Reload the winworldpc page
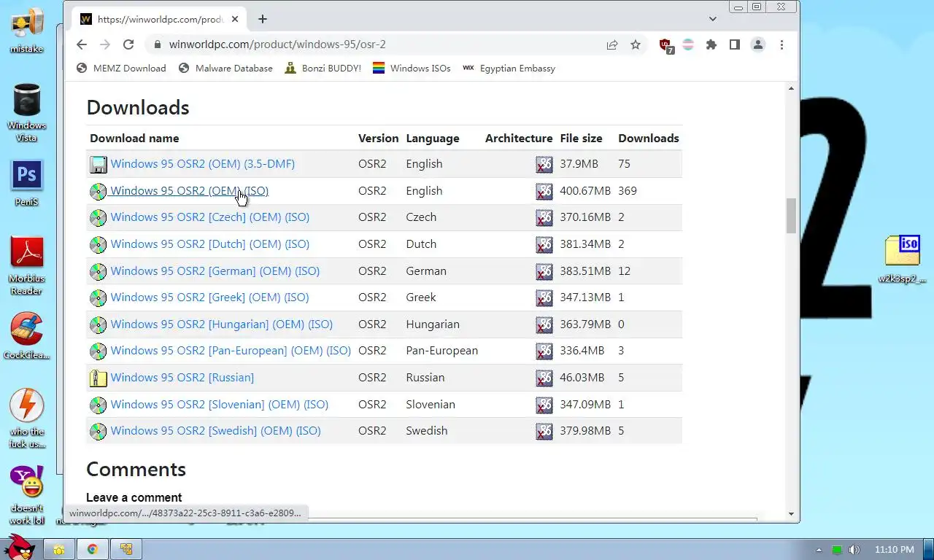Screen dimensions: 934x560 tap(128, 44)
